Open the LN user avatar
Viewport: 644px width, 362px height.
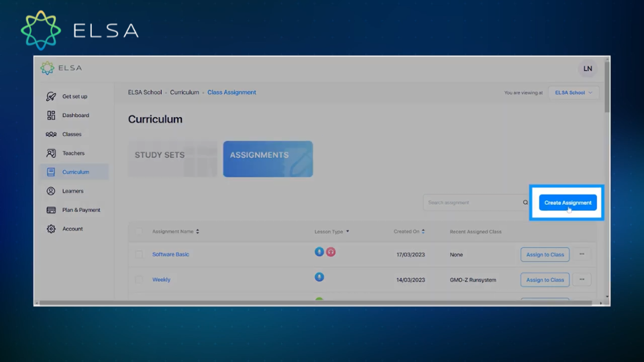tap(588, 68)
